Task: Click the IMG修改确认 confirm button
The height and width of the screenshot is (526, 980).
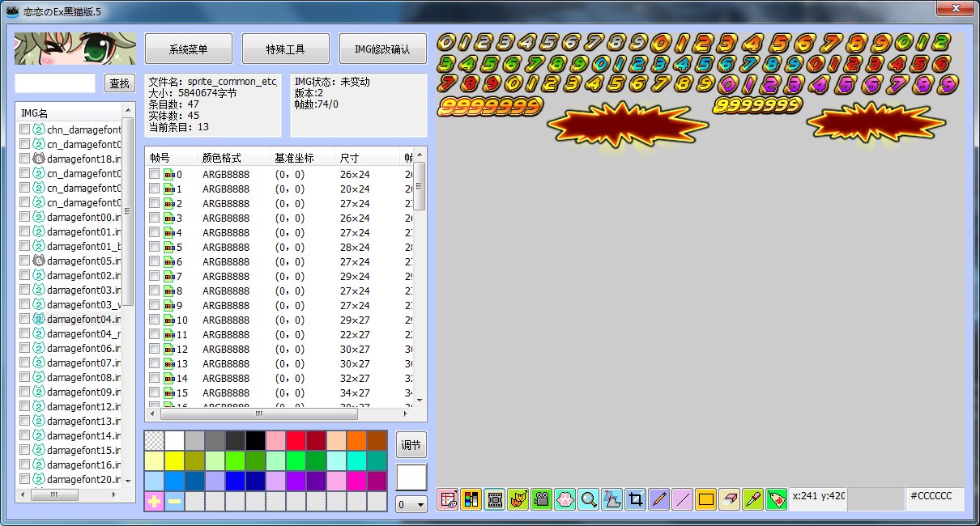Action: (383, 49)
